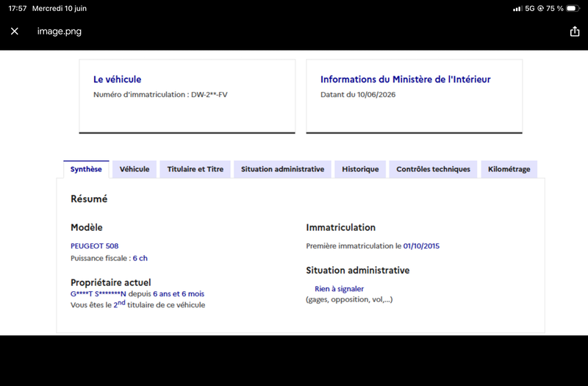Click the 17:57 clock in status bar
Image resolution: width=588 pixels, height=386 pixels.
(17, 8)
